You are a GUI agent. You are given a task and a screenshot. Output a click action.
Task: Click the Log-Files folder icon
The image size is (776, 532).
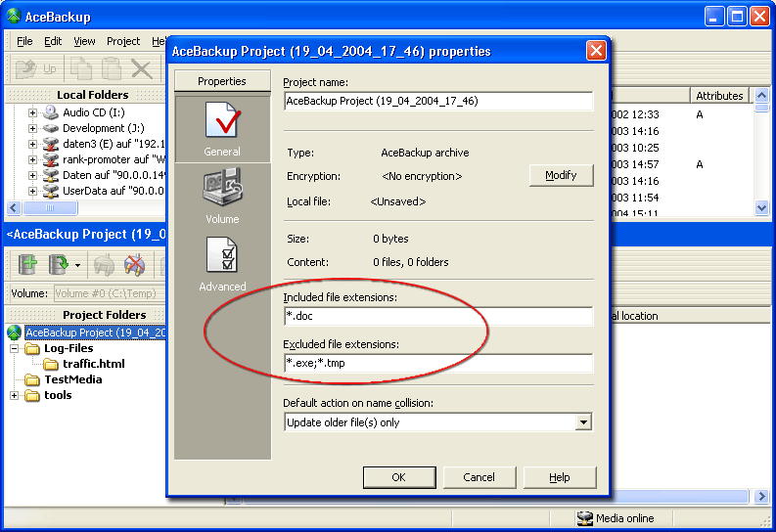point(32,348)
